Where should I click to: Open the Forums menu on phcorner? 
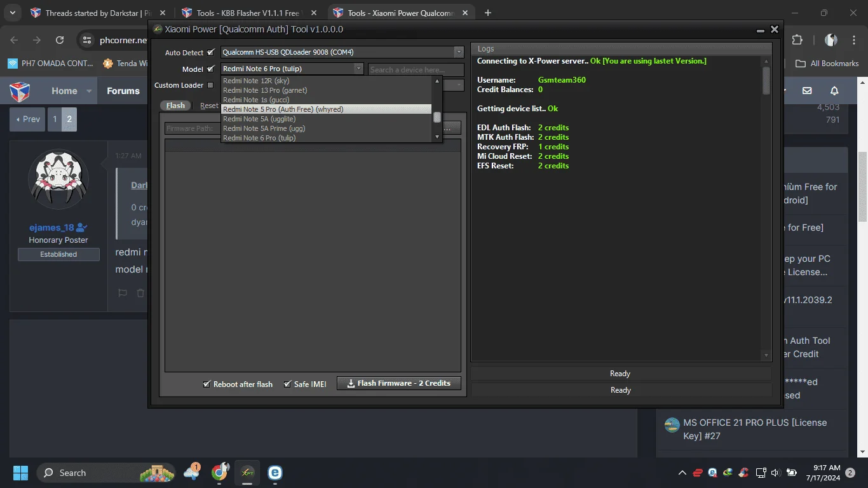click(123, 91)
